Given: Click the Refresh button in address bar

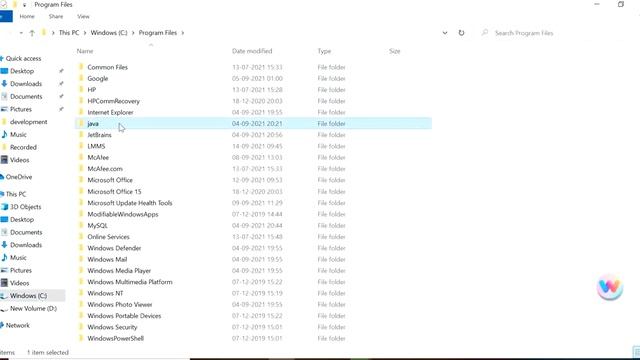Looking at the screenshot, I should click(461, 33).
